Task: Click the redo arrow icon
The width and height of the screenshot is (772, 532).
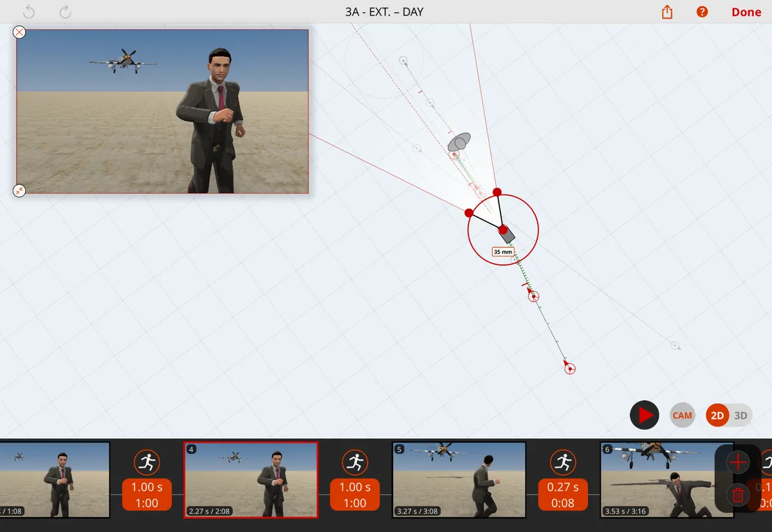Action: click(65, 12)
